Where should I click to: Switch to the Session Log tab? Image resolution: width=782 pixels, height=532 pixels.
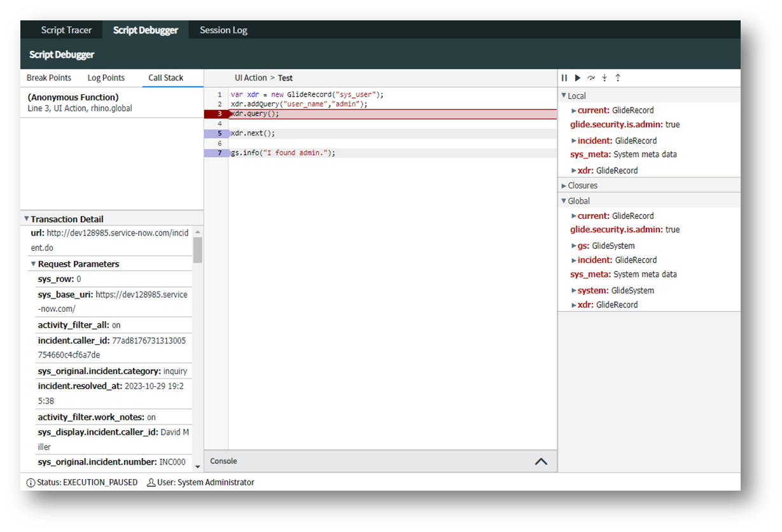click(x=223, y=29)
